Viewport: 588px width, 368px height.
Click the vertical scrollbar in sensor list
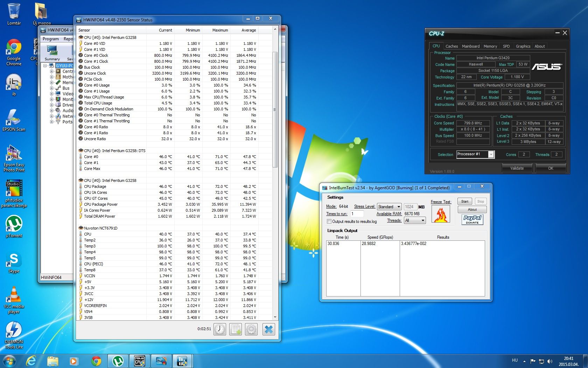[275, 109]
